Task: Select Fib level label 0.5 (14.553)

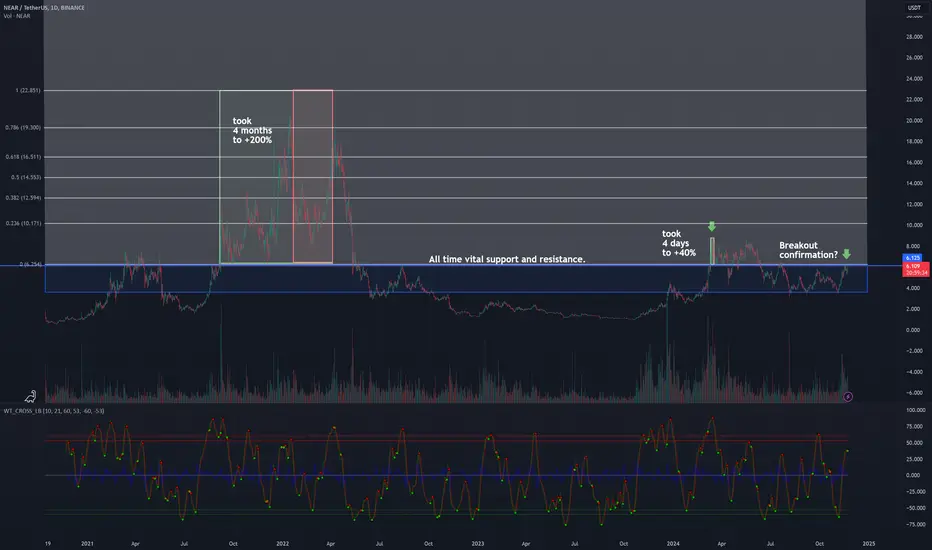Action: point(26,177)
